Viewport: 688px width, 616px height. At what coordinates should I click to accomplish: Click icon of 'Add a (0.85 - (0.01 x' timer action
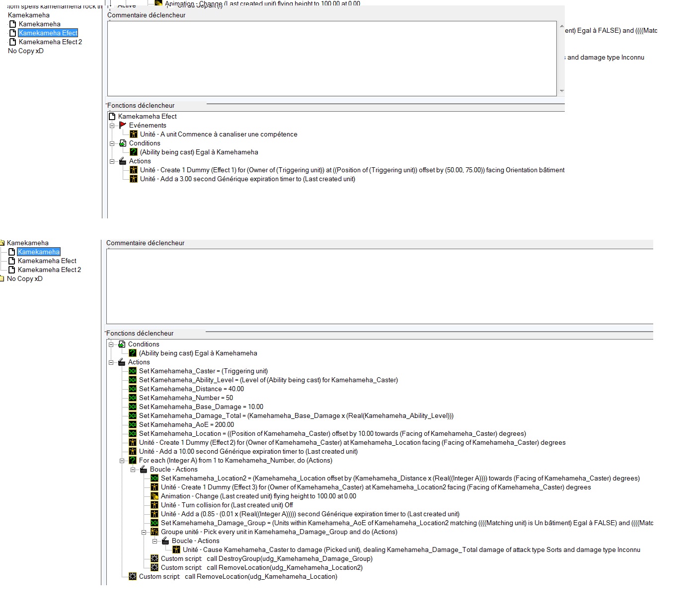click(154, 514)
